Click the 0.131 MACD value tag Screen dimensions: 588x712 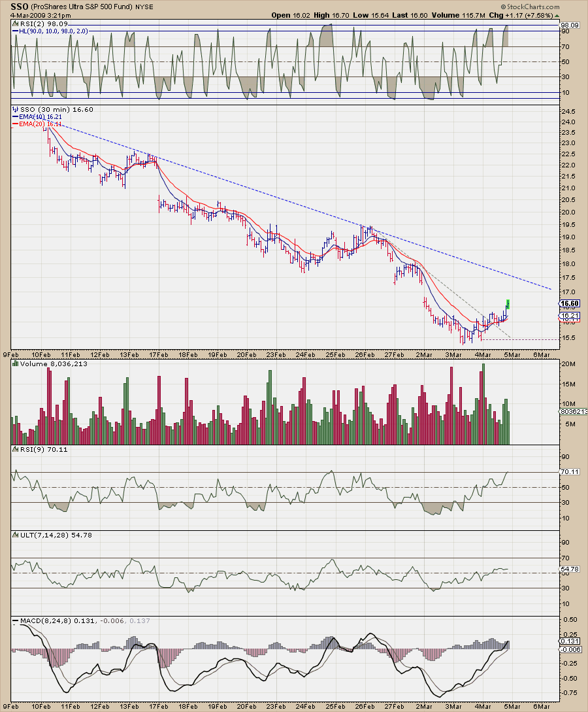click(x=570, y=641)
